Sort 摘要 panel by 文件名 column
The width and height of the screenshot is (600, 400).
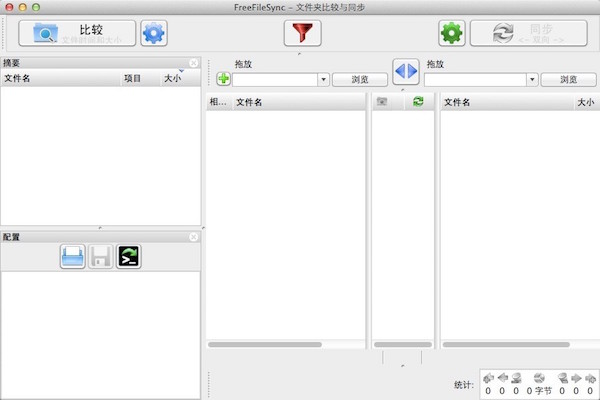click(60, 78)
